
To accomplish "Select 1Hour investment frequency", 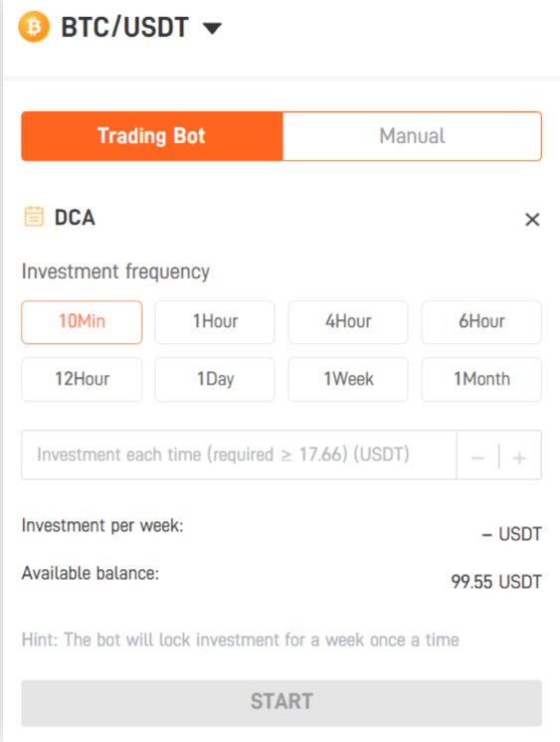I will pyautogui.click(x=215, y=322).
